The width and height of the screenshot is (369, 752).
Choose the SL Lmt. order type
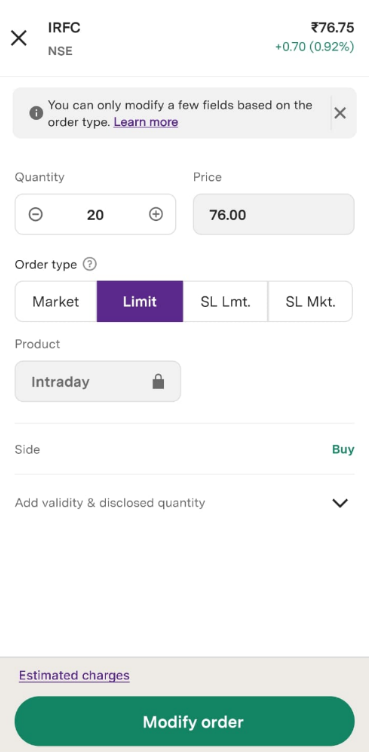click(x=225, y=302)
